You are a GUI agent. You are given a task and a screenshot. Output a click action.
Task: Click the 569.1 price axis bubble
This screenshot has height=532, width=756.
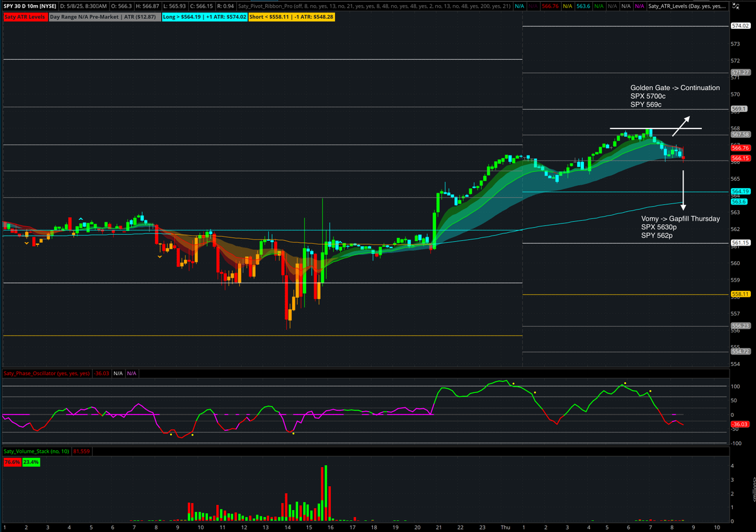point(738,109)
